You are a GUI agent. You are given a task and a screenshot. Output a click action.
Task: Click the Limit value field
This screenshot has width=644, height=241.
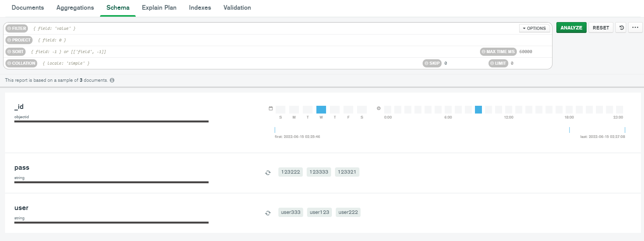[x=529, y=63]
